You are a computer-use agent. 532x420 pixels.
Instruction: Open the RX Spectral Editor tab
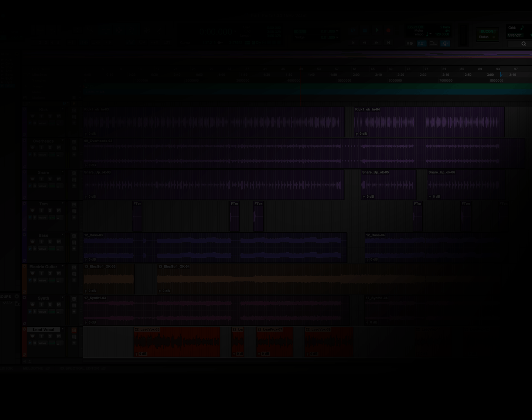pyautogui.click(x=82, y=368)
